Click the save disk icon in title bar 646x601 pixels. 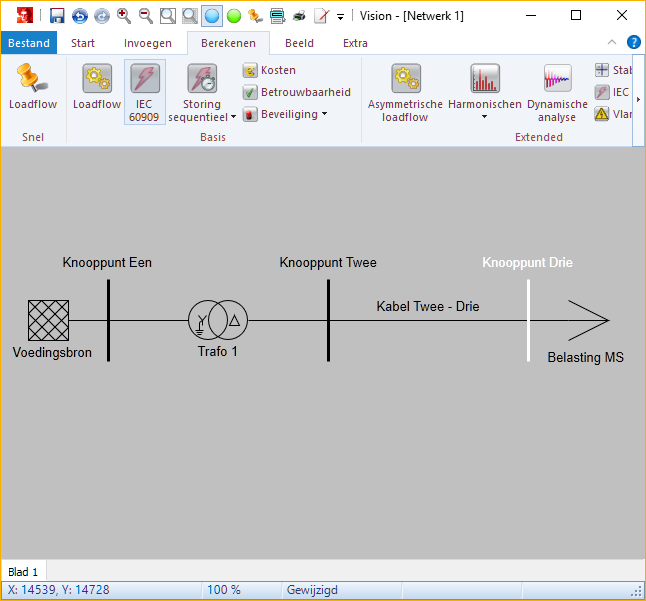click(x=57, y=16)
